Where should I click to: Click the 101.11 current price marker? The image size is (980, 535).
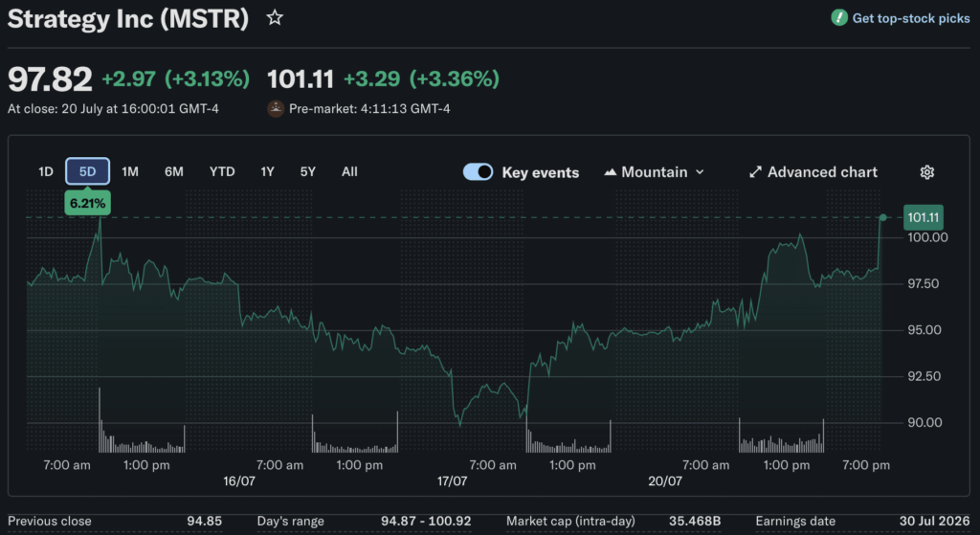[924, 217]
